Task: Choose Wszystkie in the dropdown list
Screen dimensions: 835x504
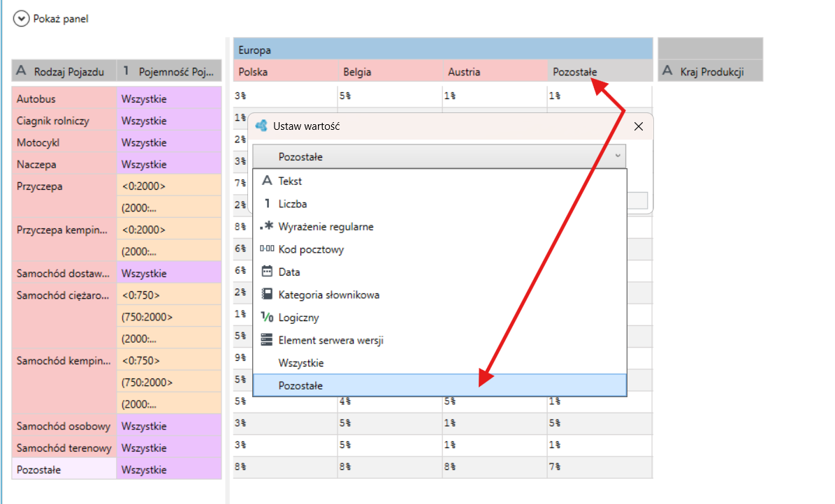Action: tap(440, 363)
